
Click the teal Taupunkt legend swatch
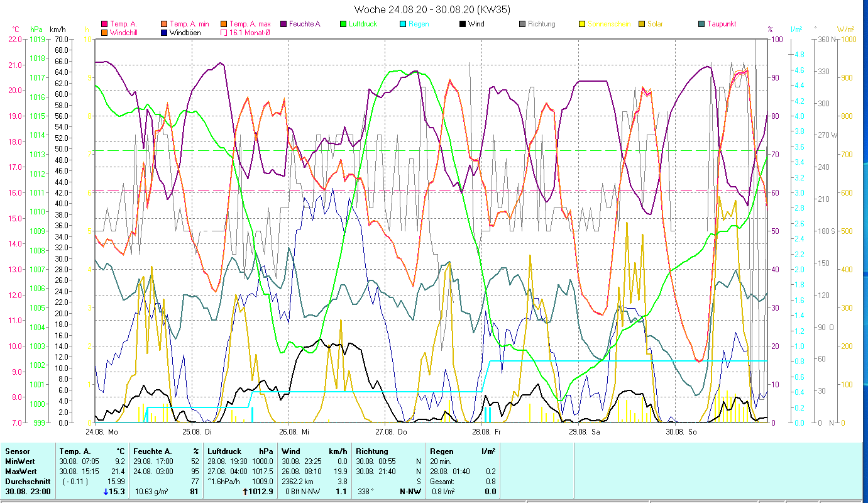coord(701,24)
